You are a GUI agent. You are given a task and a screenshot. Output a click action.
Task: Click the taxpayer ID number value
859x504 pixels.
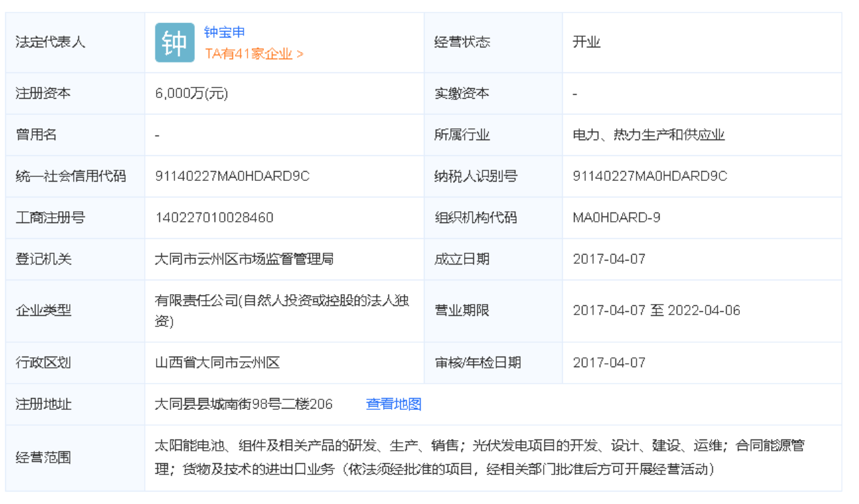(x=650, y=176)
